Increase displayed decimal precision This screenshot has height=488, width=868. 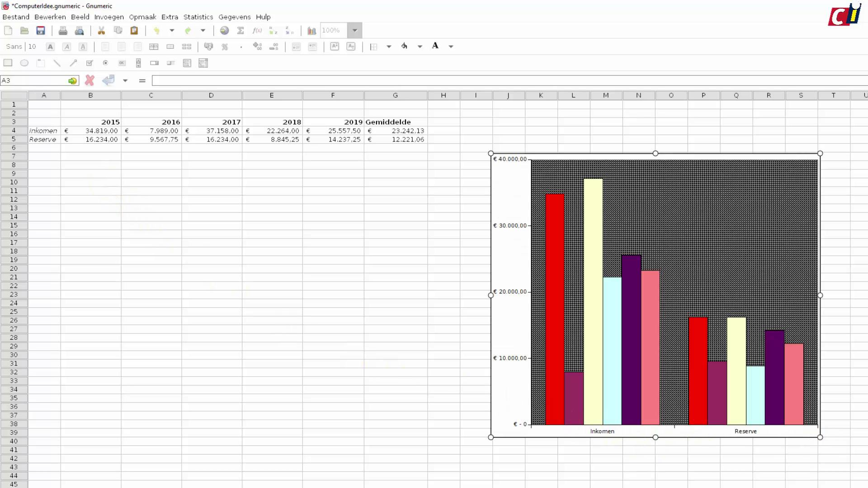[258, 47]
